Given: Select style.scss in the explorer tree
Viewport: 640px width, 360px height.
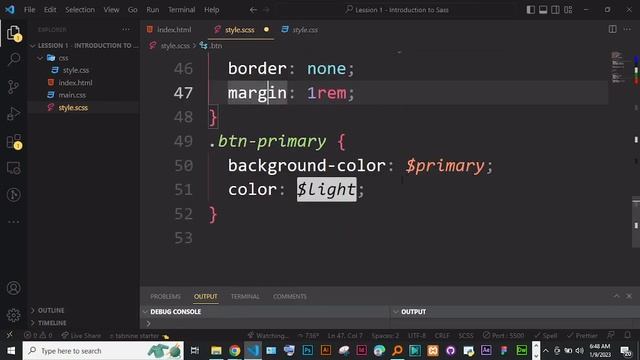Looking at the screenshot, I should pyautogui.click(x=73, y=107).
